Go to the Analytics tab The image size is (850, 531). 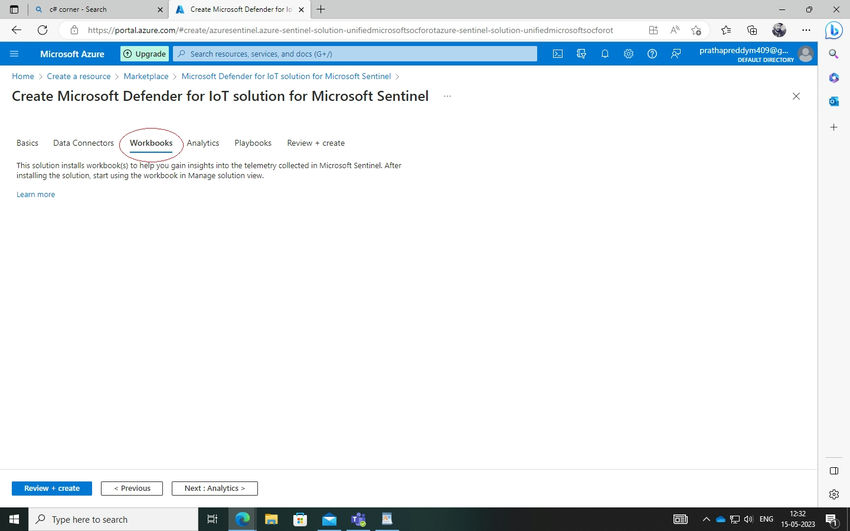coord(203,143)
